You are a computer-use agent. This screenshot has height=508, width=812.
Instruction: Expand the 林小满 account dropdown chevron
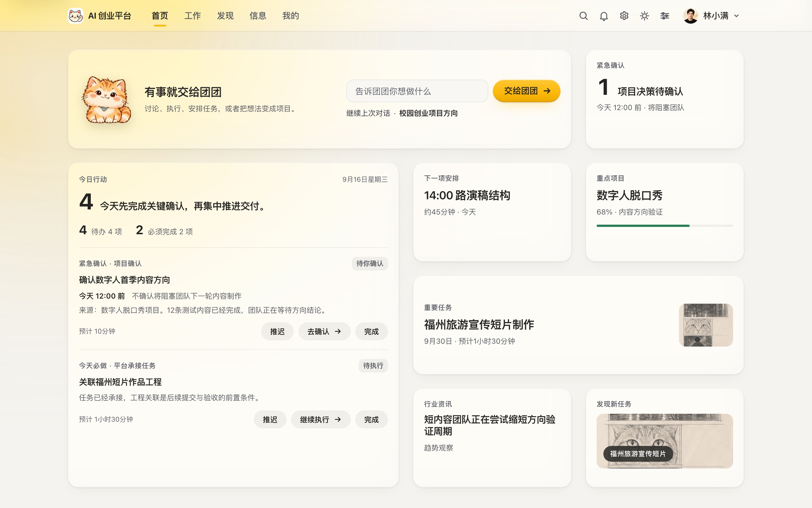(736, 16)
